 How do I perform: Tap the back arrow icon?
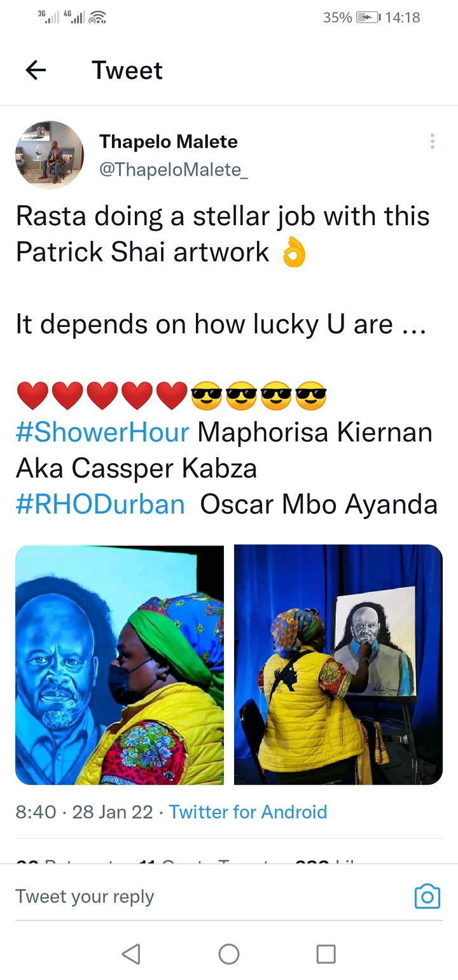point(36,70)
